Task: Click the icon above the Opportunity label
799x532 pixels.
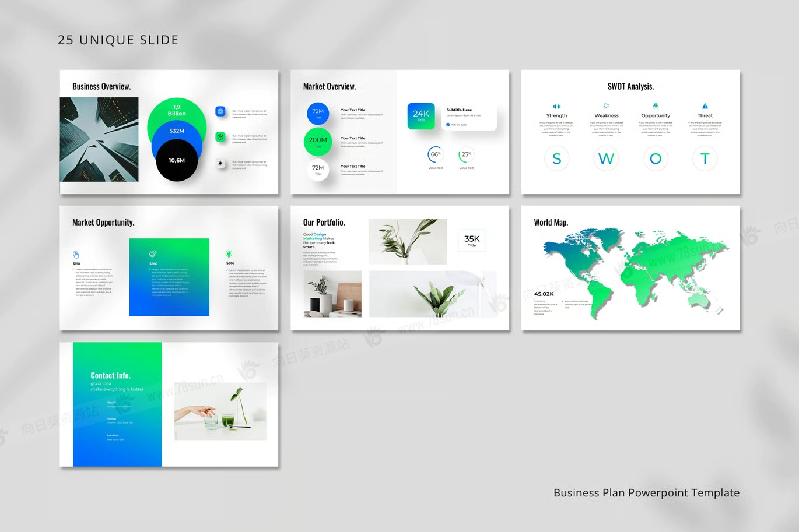Action: pyautogui.click(x=656, y=106)
